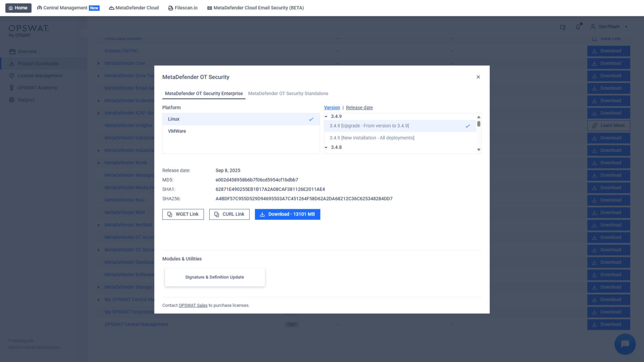Open MetaDefender Cloud in top bar
Screen dimensions: 644x362
[134, 8]
